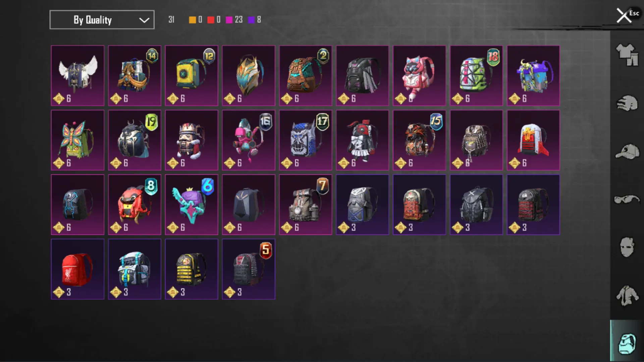Filter by red quality swatch
The image size is (644, 362).
point(211,20)
